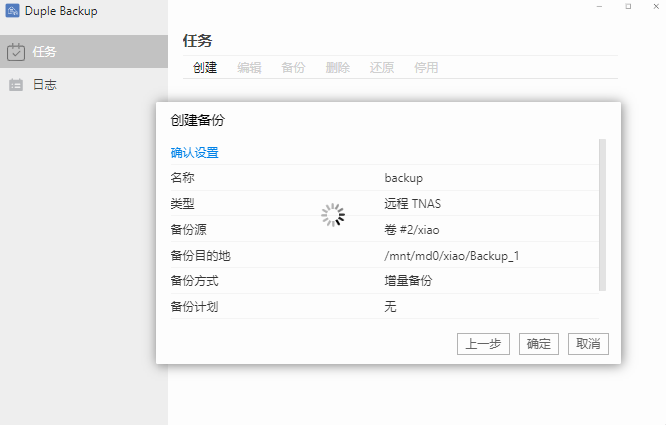The height and width of the screenshot is (425, 666).
Task: Click the path /mnt/md0/xiao/Backup_1
Action: tap(451, 256)
